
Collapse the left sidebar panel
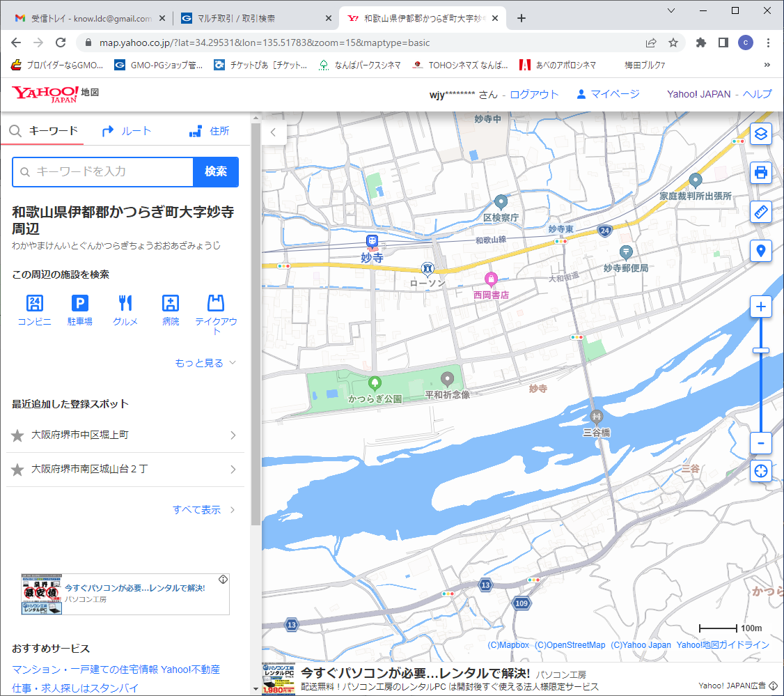(x=274, y=132)
